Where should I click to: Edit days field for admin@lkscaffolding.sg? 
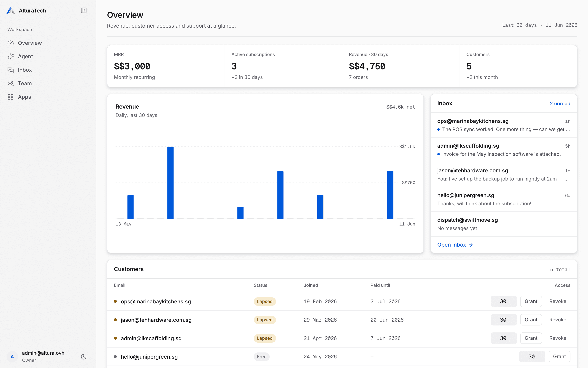pyautogui.click(x=504, y=338)
